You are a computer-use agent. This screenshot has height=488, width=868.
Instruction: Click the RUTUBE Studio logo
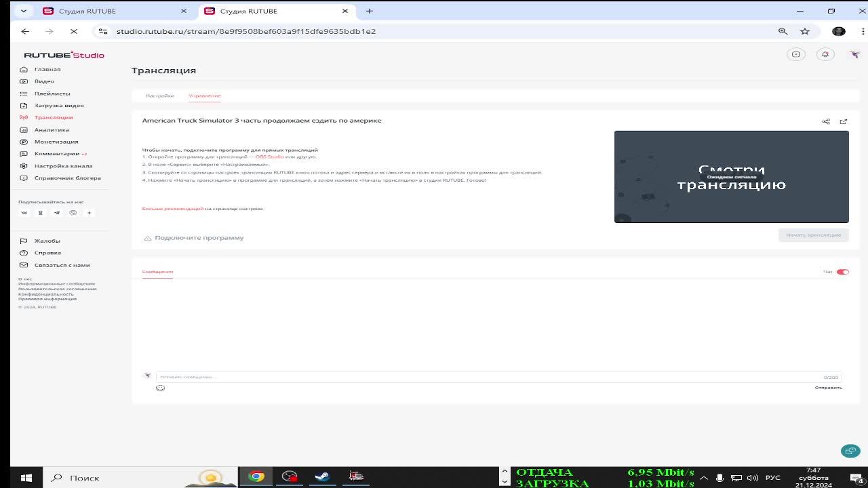click(x=64, y=55)
